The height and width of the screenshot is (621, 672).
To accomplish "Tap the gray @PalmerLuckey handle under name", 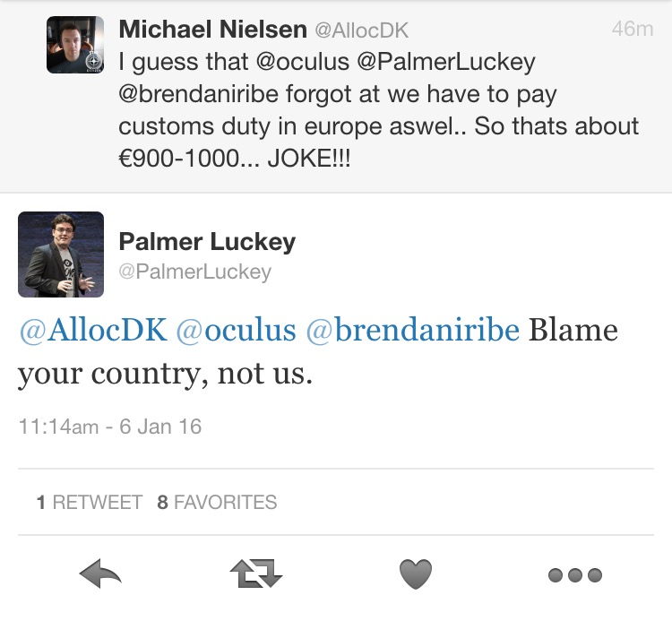I will (x=195, y=272).
